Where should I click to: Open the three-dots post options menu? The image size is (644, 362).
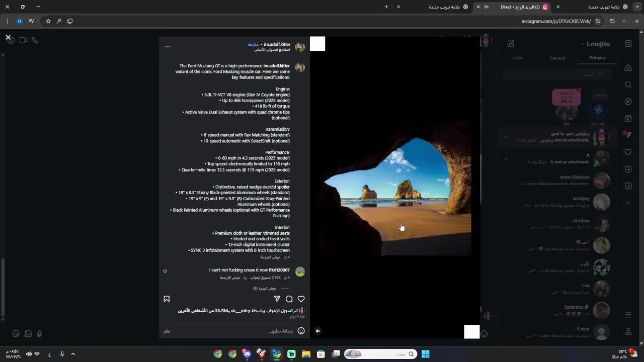[x=168, y=47]
